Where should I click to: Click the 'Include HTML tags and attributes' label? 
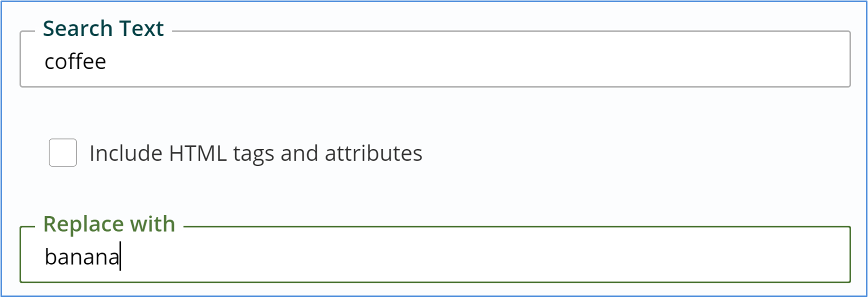pos(255,153)
